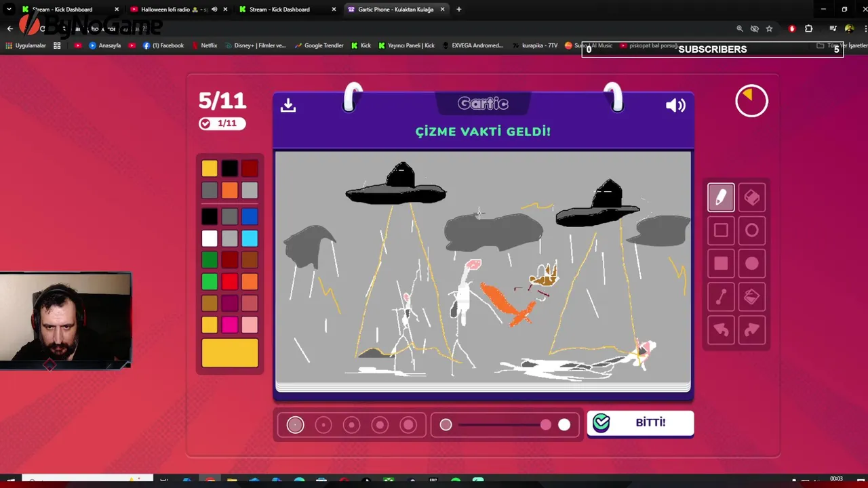This screenshot has height=488, width=868.
Task: Pick the filled rectangle tool
Action: coord(721,264)
